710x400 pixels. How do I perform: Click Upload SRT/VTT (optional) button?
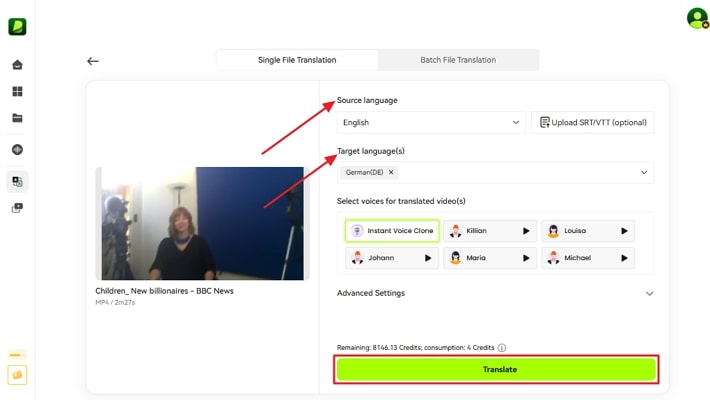click(x=593, y=122)
